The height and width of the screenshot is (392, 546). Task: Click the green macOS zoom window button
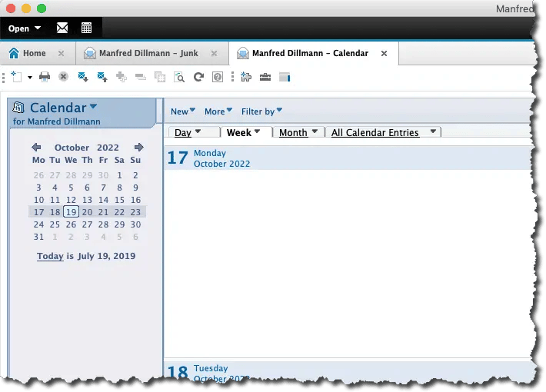(x=42, y=8)
